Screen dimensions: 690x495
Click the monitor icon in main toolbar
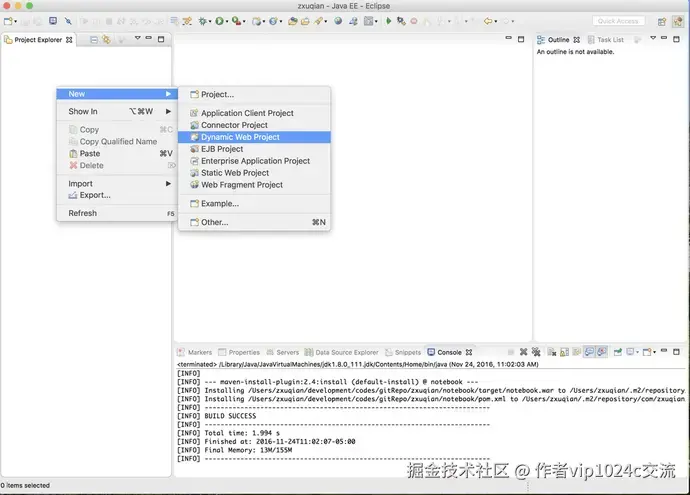pos(53,21)
